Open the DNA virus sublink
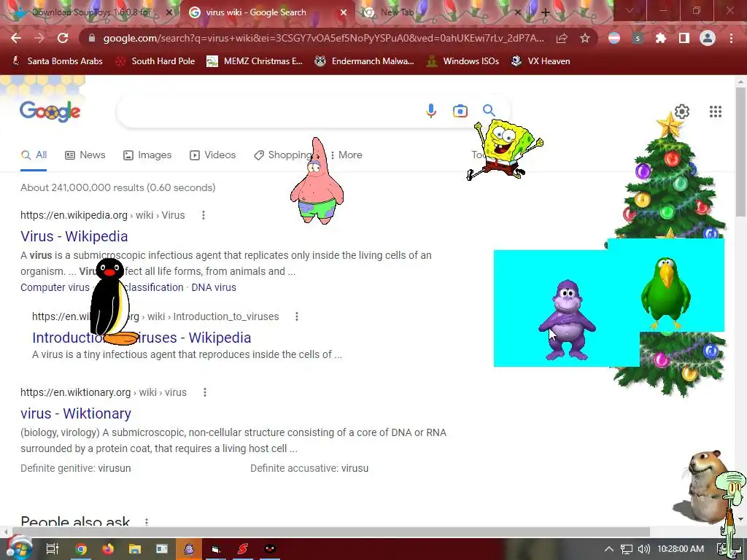This screenshot has width=747, height=560. [x=214, y=287]
